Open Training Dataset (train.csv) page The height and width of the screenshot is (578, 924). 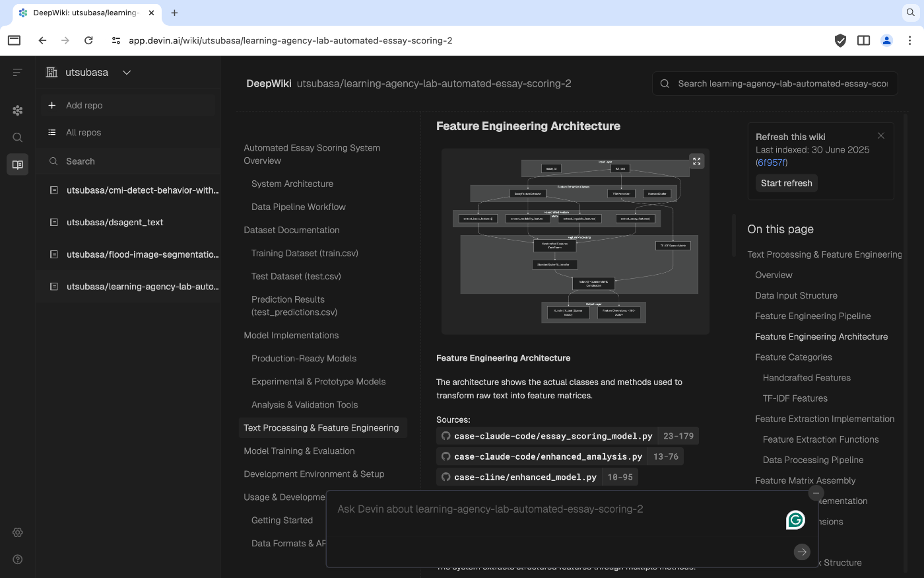tap(305, 254)
